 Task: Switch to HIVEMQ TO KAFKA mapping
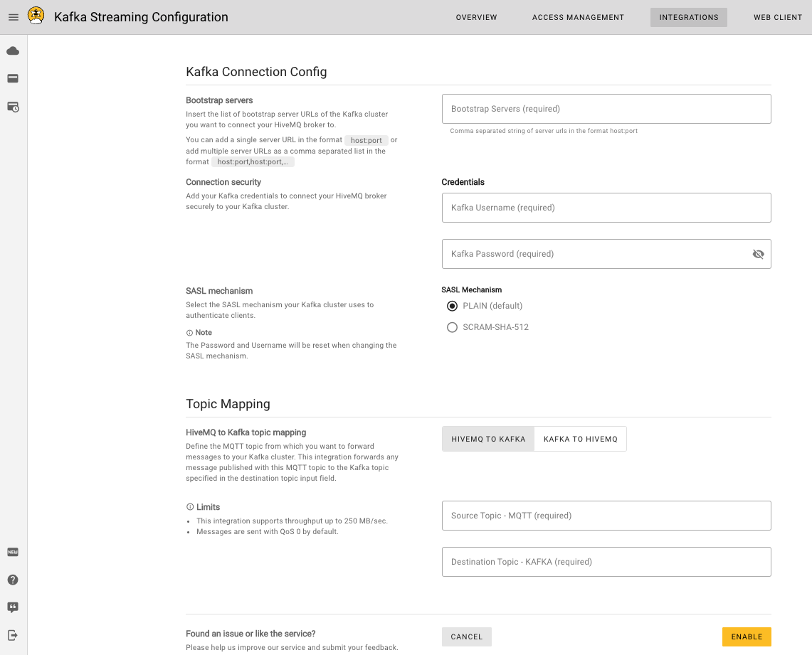pos(488,439)
